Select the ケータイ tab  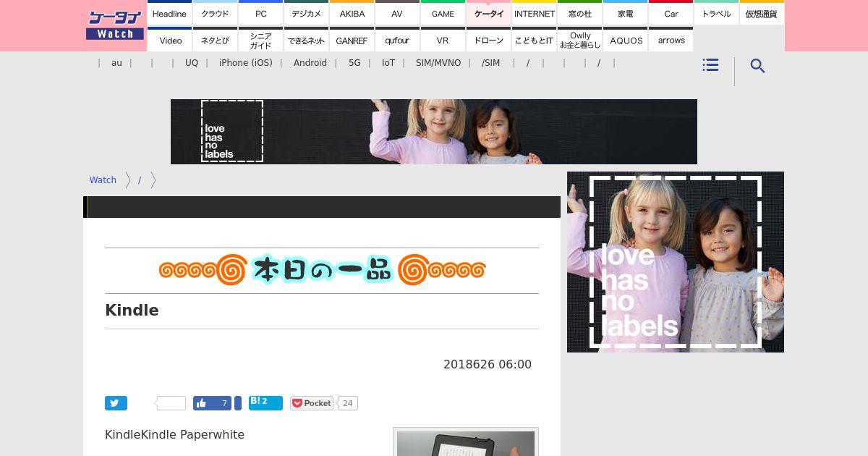(488, 12)
